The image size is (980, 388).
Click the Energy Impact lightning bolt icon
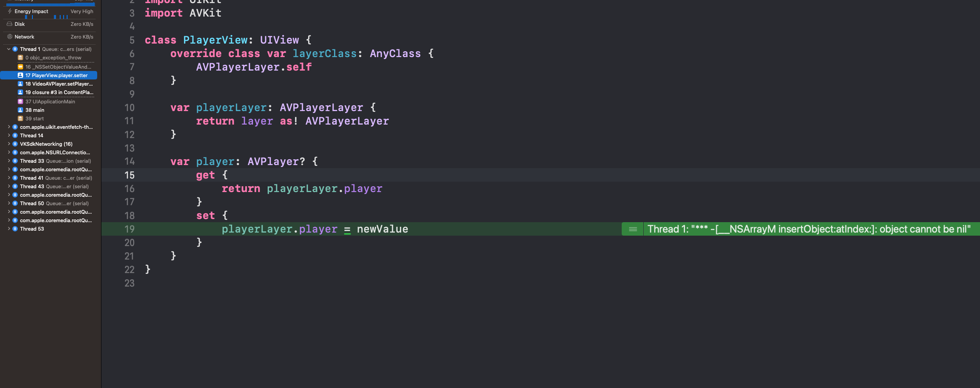click(x=10, y=11)
